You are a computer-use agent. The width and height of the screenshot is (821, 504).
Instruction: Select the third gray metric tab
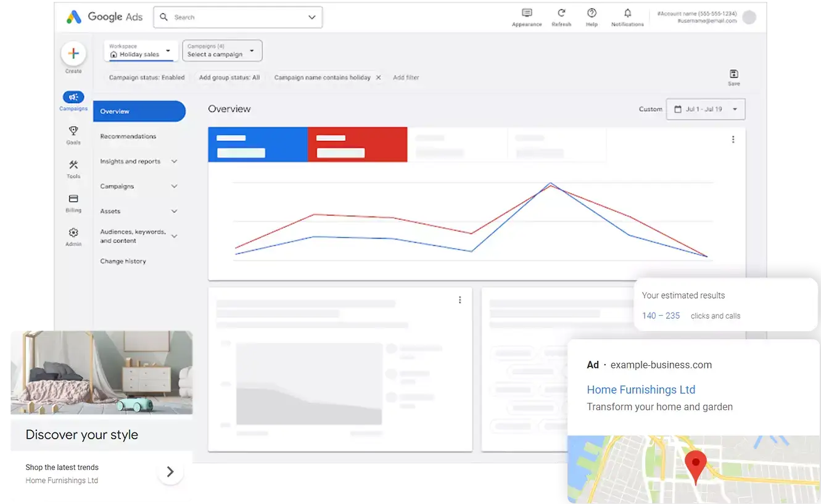(x=458, y=144)
